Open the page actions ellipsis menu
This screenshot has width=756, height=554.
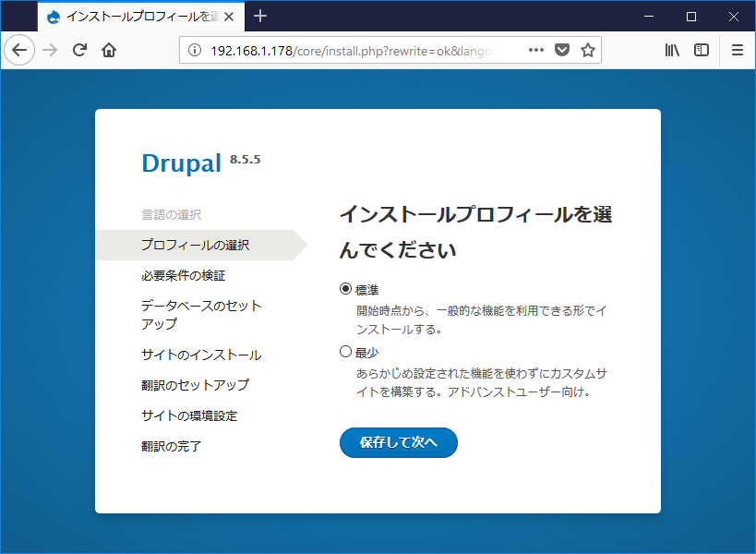coord(535,50)
